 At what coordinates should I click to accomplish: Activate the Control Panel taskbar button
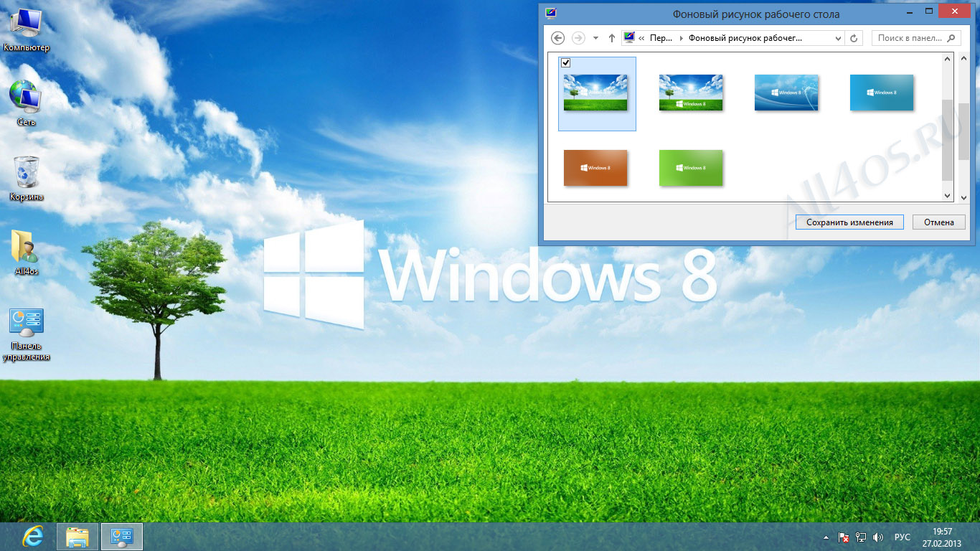coord(122,537)
